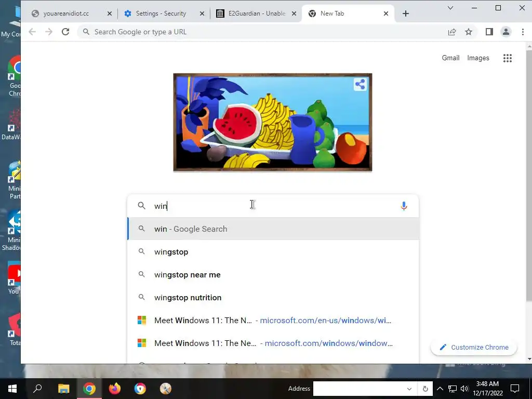
Task: Reload the current page
Action: [65, 32]
